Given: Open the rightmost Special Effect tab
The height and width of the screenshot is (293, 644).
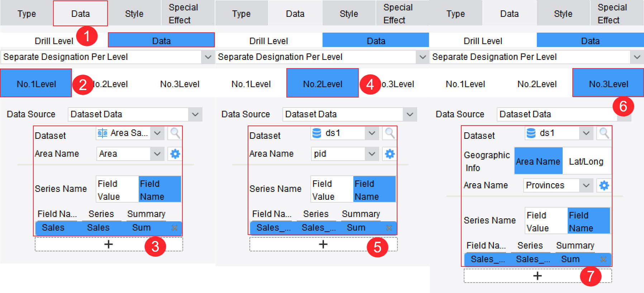Looking at the screenshot, I should pos(617,13).
